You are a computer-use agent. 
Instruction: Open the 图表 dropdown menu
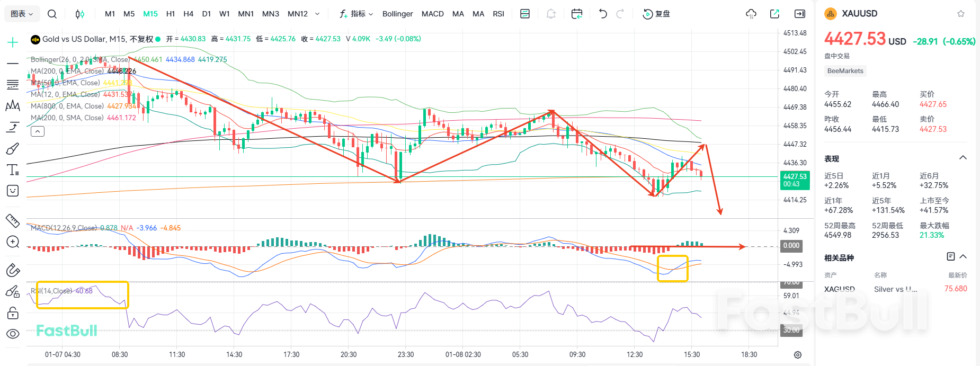(x=22, y=14)
